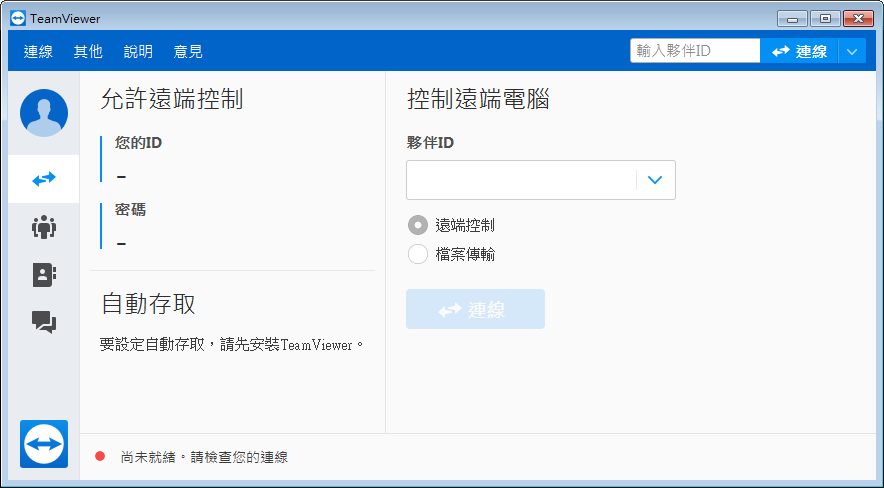Open the 其他 menu
This screenshot has height=488, width=884.
click(88, 51)
